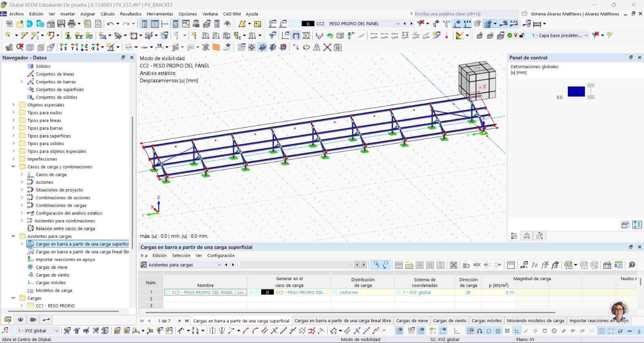Image resolution: width=644 pixels, height=343 pixels.
Task: Click the Save file icon
Action: point(61,24)
